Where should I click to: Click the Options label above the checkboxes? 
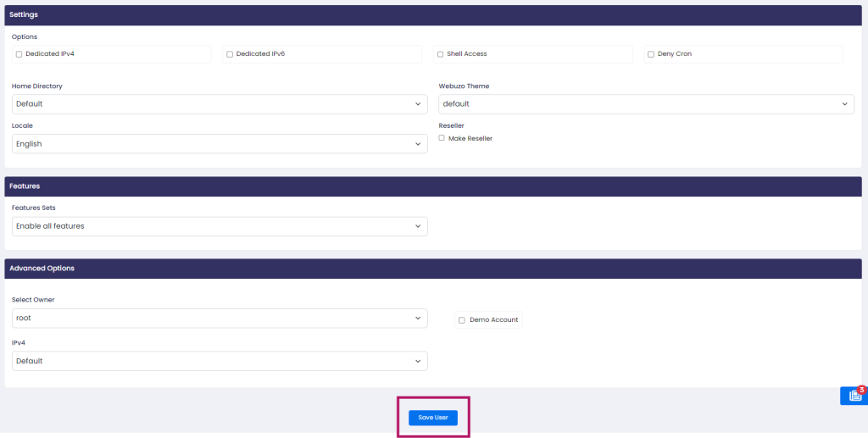click(25, 37)
